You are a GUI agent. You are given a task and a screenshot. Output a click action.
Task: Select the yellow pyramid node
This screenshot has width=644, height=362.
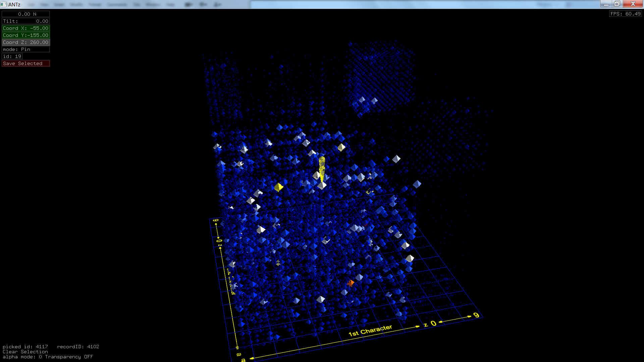pyautogui.click(x=278, y=187)
